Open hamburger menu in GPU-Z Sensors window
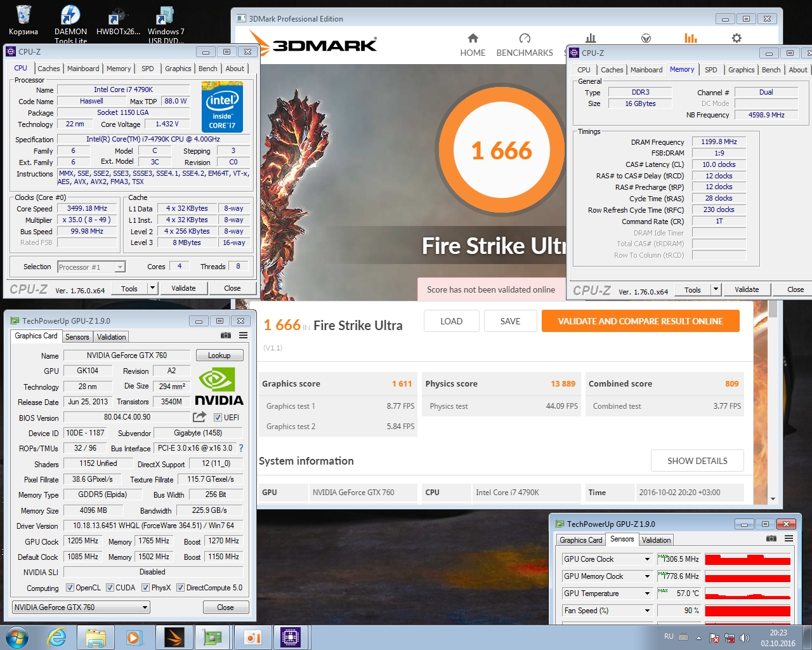Screen dimensions: 812x650 click(x=789, y=538)
